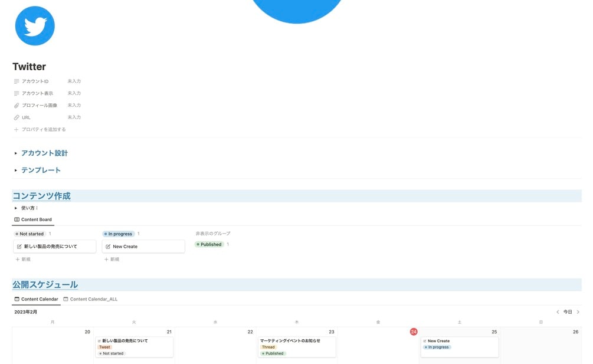Viewport: 593px width, 364px height.
Task: Click the plus icon beside プロパティを追加する
Action: pyautogui.click(x=17, y=129)
